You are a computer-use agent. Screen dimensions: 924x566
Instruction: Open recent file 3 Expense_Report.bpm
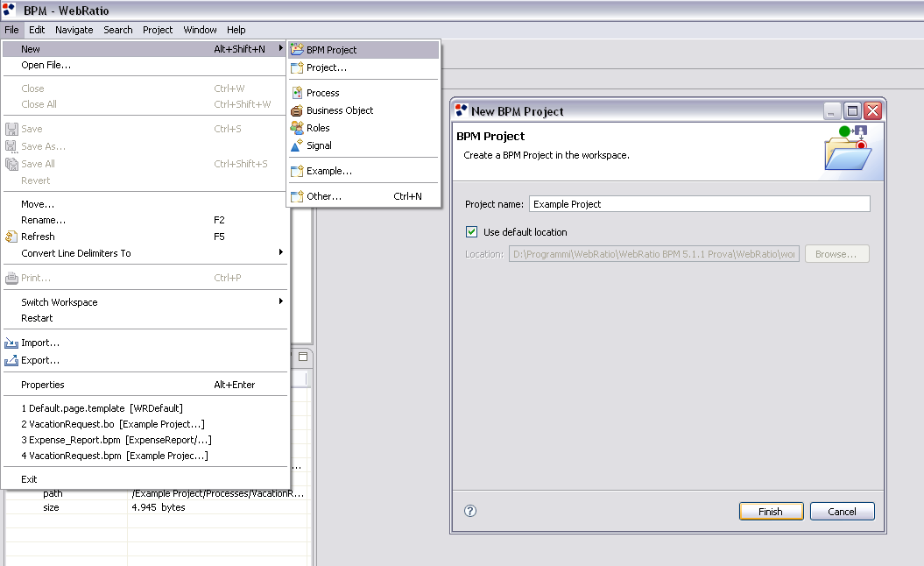pos(145,440)
